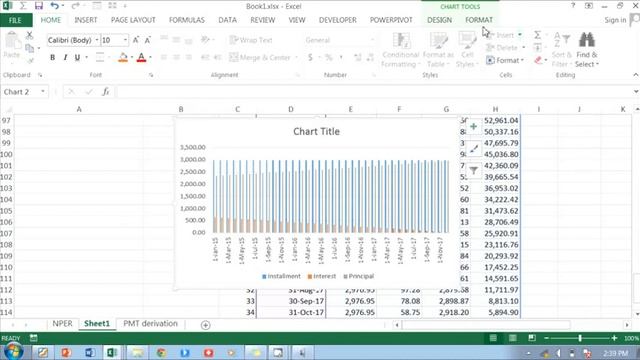
Task: Open the DATA ribbon tab
Action: coord(227,20)
